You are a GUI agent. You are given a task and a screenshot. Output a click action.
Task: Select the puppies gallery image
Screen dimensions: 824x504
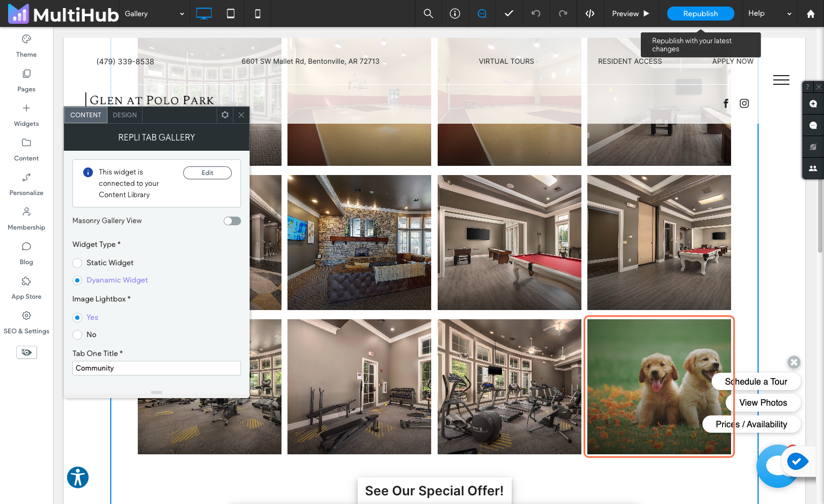click(659, 387)
